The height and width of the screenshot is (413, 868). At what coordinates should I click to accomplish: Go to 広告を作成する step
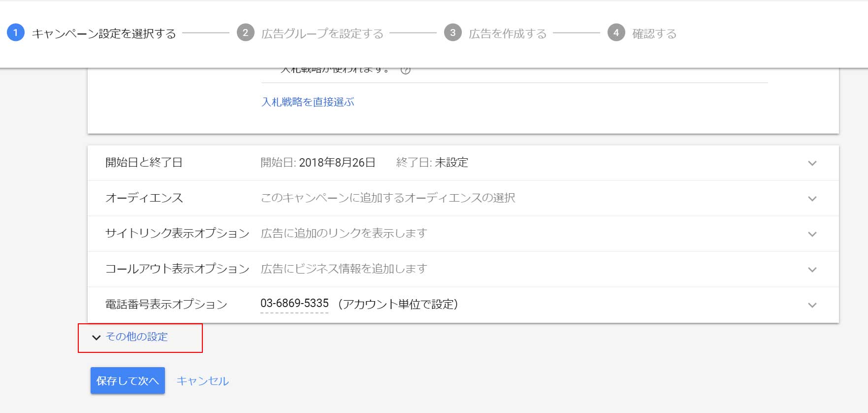(508, 34)
